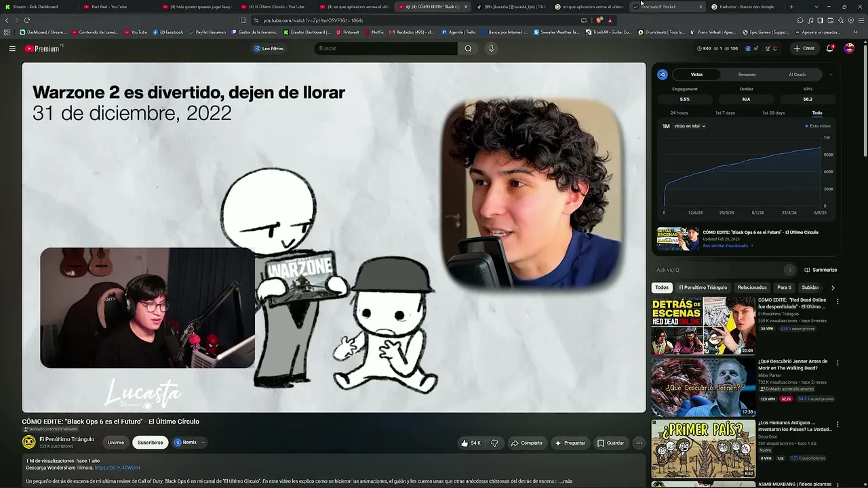
Task: Bookmark this page from address bar
Action: [243, 20]
